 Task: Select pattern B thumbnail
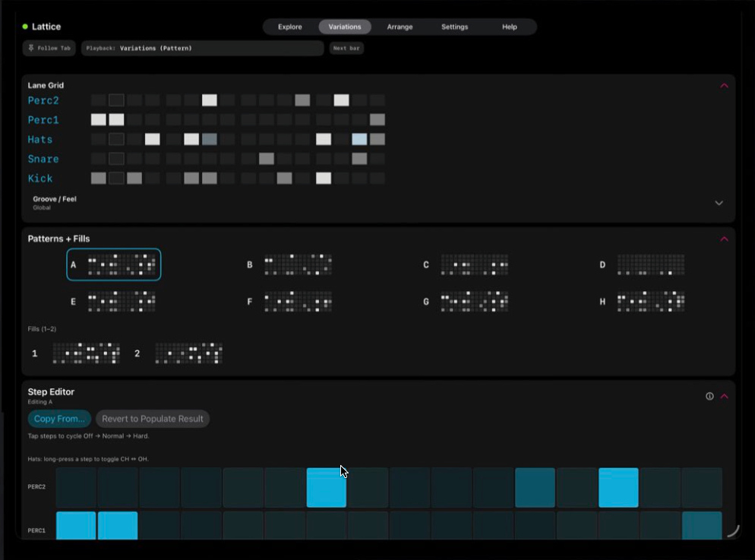[298, 264]
